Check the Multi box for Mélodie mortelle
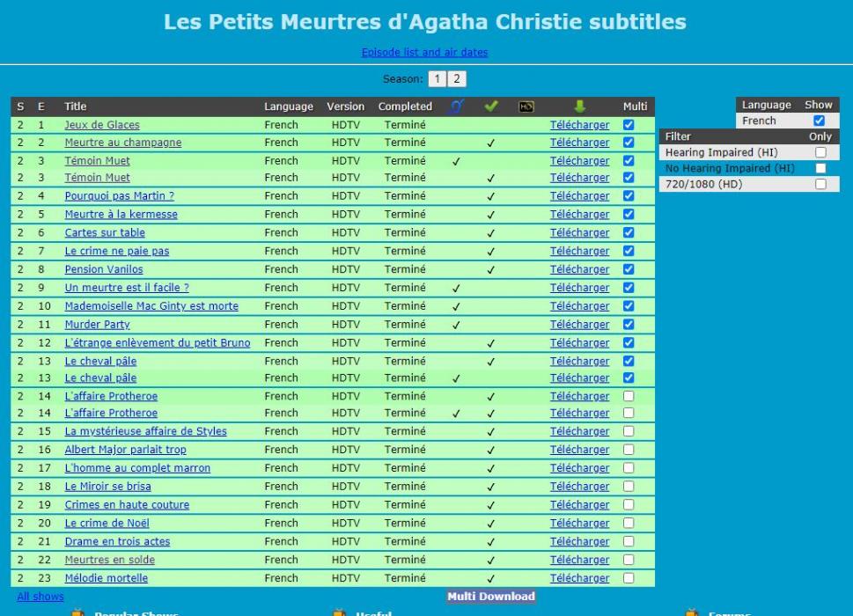This screenshot has height=616, width=853. tap(629, 578)
